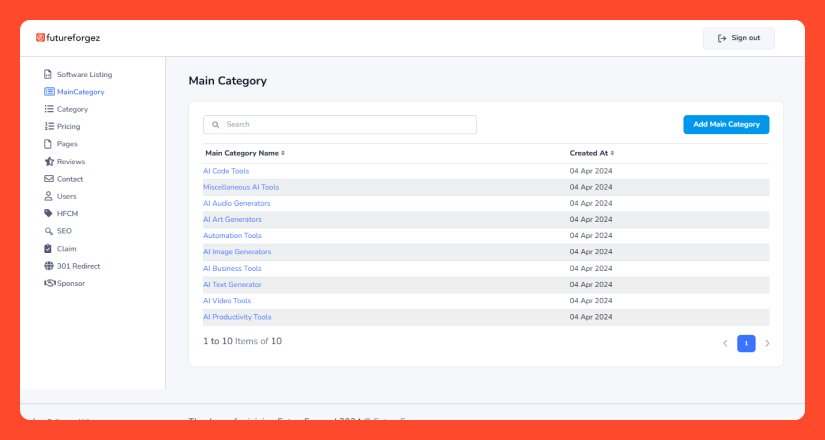The image size is (825, 440).
Task: Select page 1 in pagination
Action: [746, 343]
